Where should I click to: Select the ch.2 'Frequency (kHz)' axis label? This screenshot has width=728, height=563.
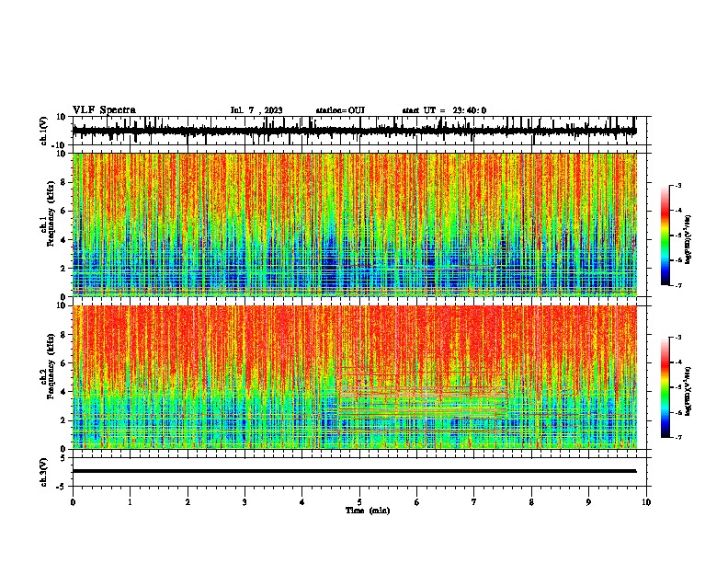(51, 366)
